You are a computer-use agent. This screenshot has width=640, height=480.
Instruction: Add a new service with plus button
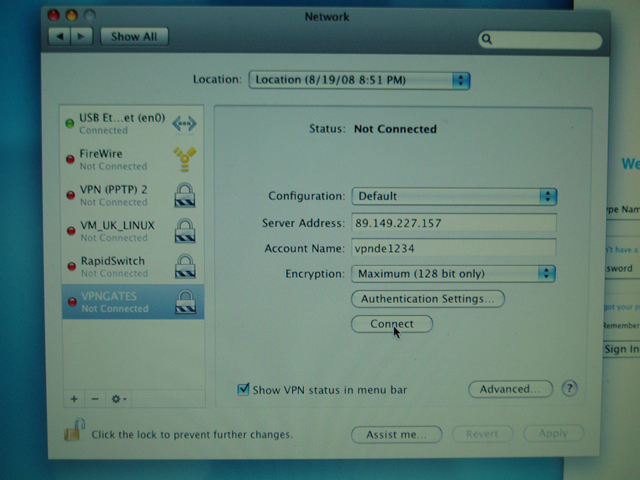(x=74, y=399)
